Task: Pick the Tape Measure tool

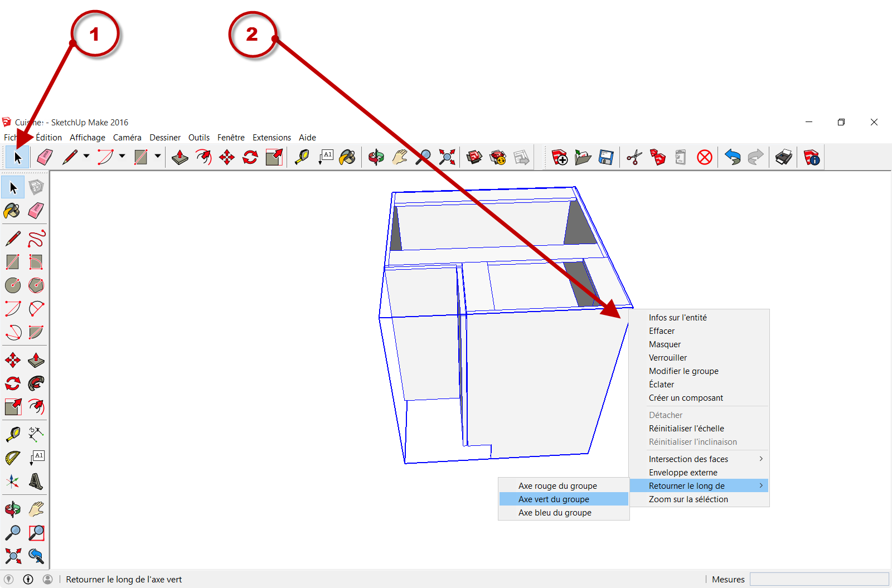Action: pos(302,157)
